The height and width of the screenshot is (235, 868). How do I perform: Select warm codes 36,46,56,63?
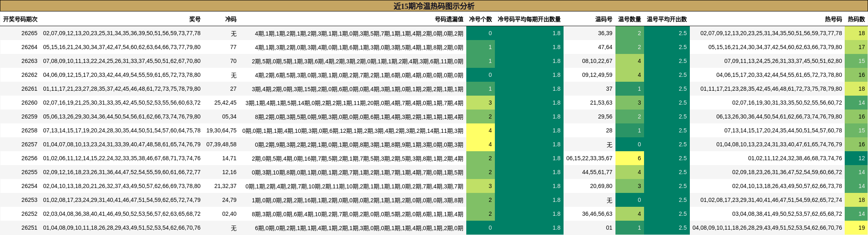click(x=597, y=214)
